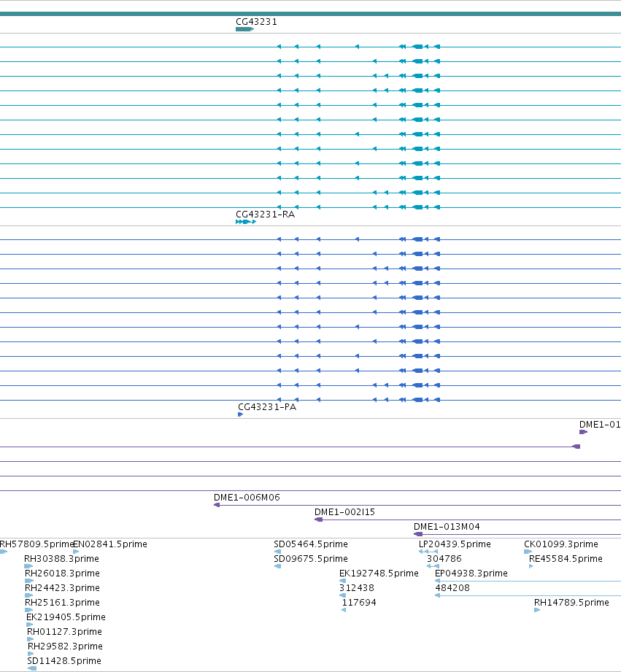Viewport: 621px width, 672px height.
Task: Click the RH01127.3prime EST label
Action: (x=64, y=632)
